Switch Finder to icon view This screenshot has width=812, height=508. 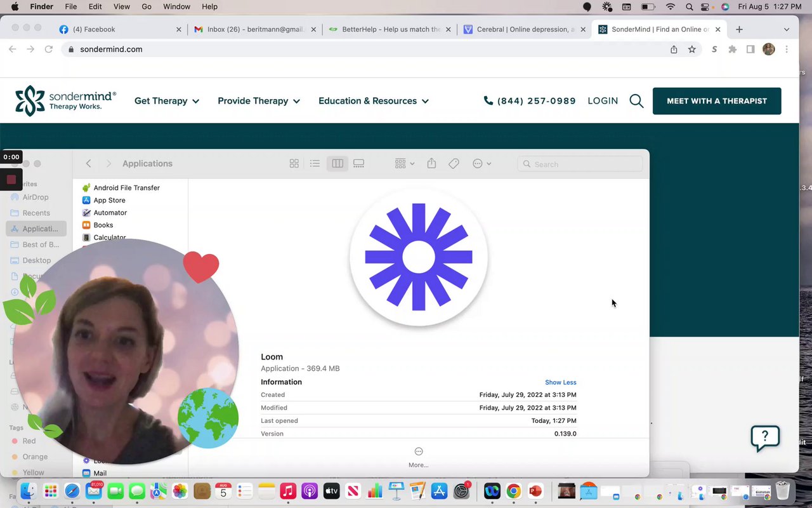(294, 164)
